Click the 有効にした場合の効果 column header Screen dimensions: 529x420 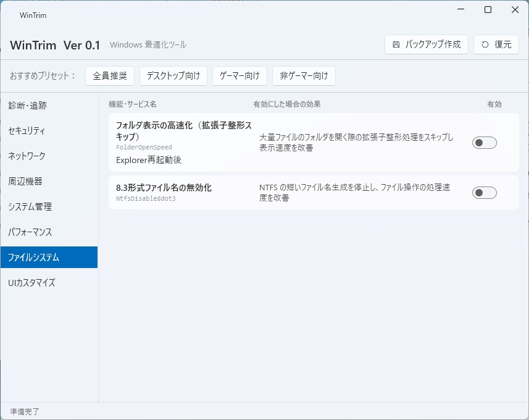[x=287, y=104]
